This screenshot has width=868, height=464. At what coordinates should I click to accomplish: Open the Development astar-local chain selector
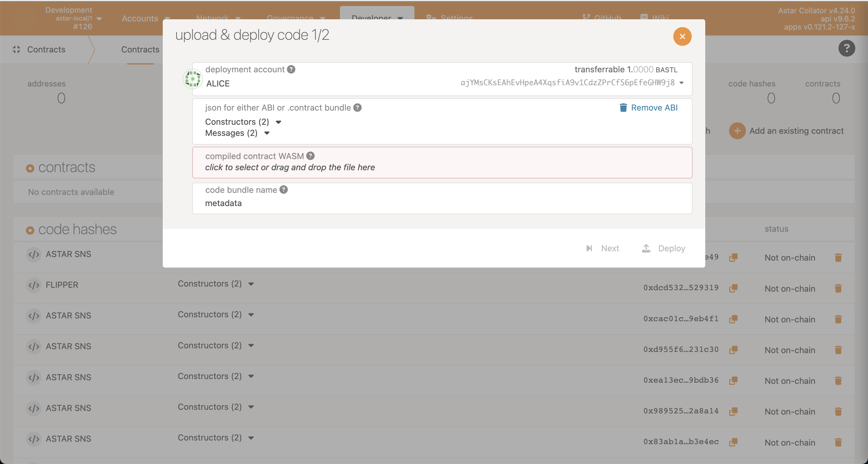pyautogui.click(x=74, y=19)
